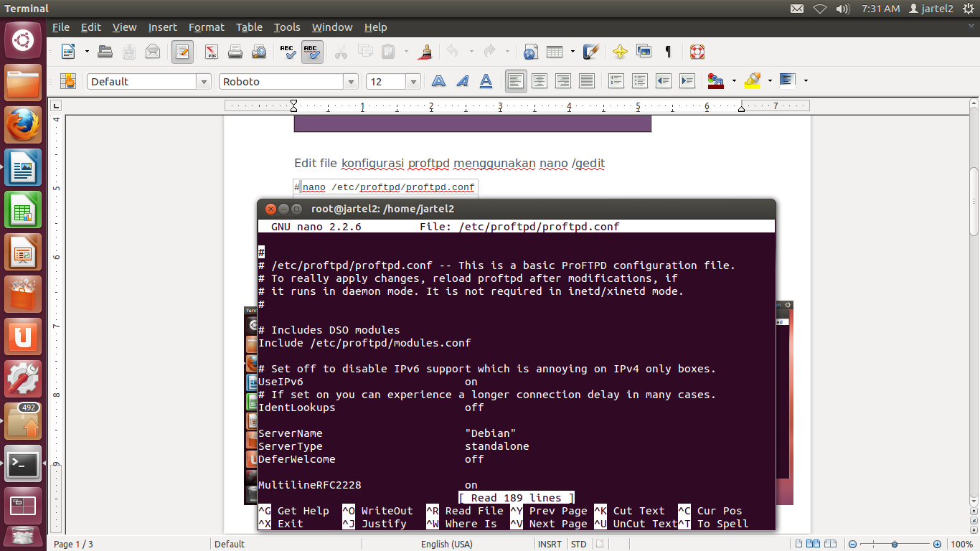Adjust the zoom slider handle
The image size is (980, 551).
895,544
